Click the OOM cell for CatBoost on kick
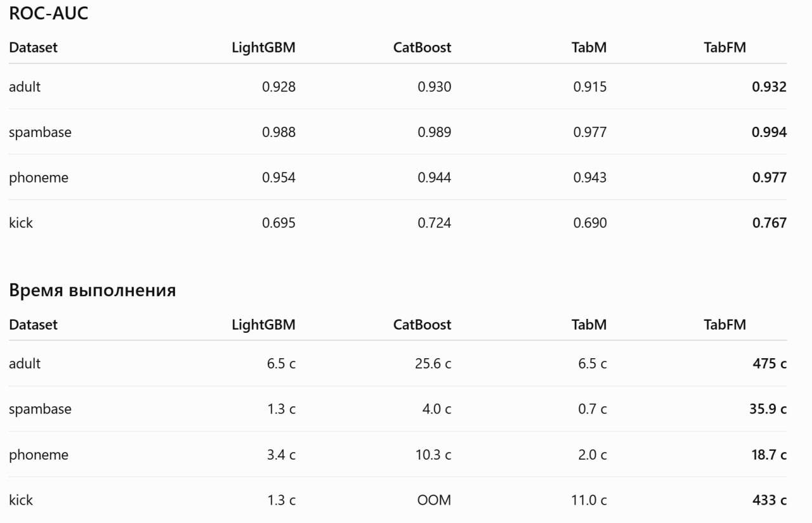 434,500
